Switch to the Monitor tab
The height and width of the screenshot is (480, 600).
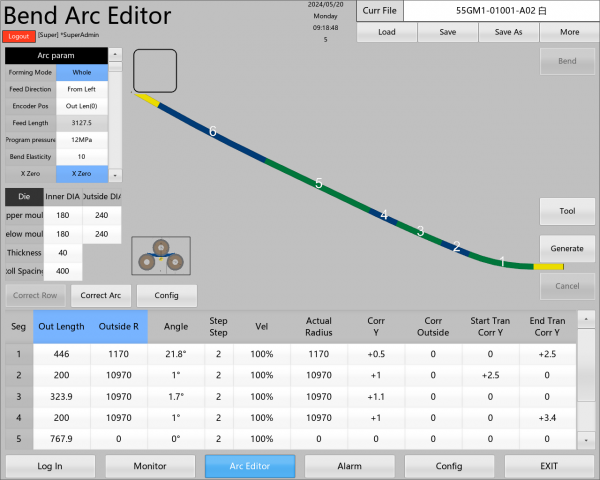click(x=150, y=466)
